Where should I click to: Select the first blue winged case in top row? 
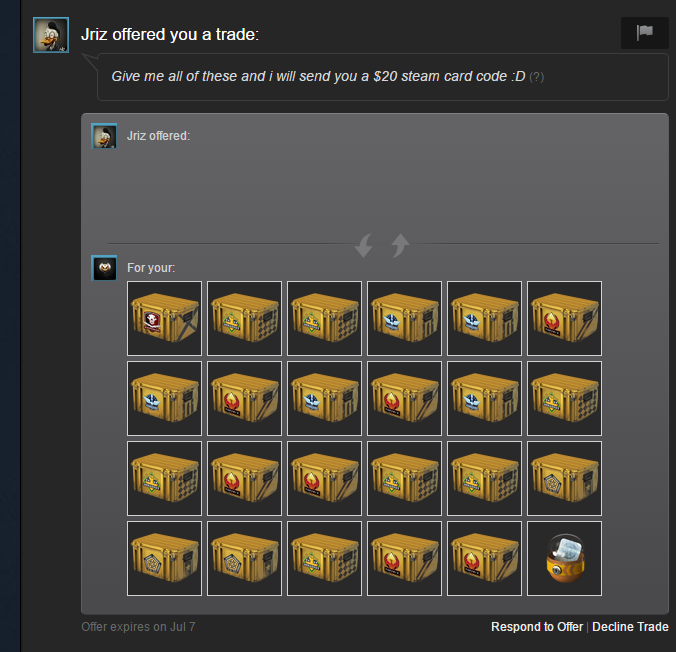coord(404,318)
